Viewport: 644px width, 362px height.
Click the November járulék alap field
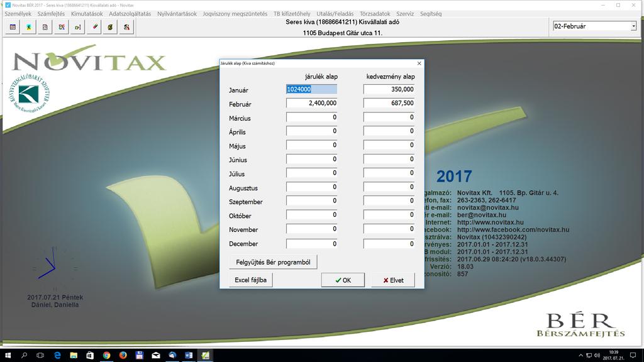coord(312,229)
